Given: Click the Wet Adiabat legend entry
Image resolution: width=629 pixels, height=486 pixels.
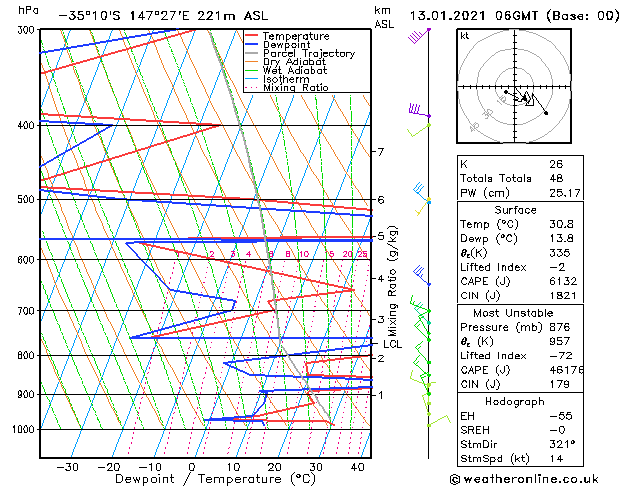Looking at the screenshot, I should [x=295, y=70].
